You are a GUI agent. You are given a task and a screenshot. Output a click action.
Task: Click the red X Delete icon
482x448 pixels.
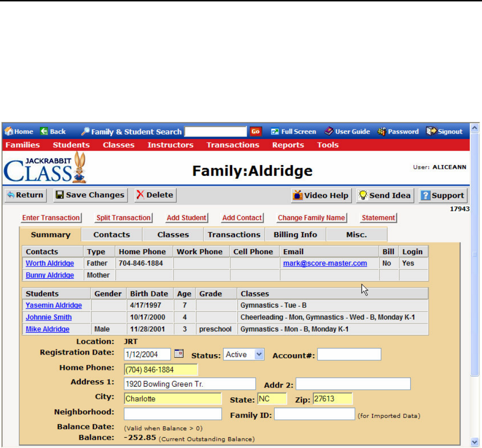[x=140, y=195]
